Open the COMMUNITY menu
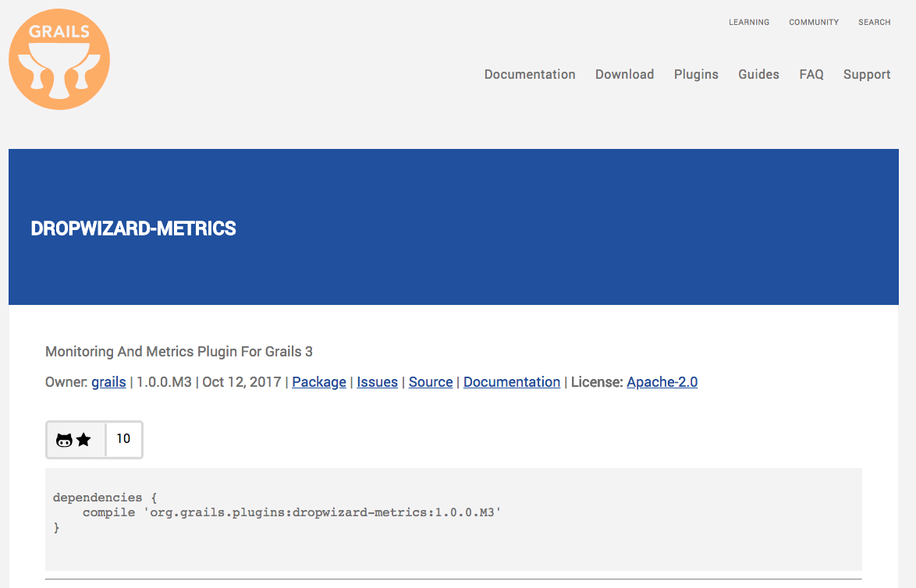This screenshot has width=916, height=588. pyautogui.click(x=814, y=22)
